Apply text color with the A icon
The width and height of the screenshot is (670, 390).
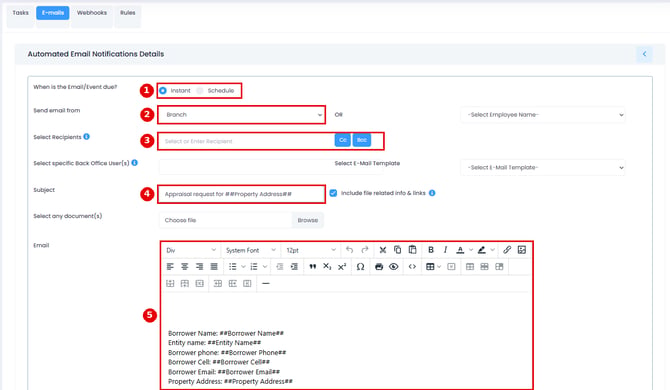(460, 250)
